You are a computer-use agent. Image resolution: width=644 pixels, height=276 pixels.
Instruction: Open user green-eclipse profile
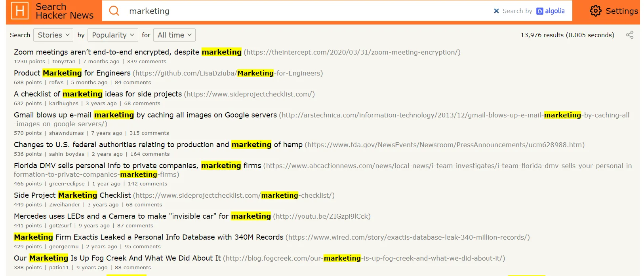pos(67,184)
